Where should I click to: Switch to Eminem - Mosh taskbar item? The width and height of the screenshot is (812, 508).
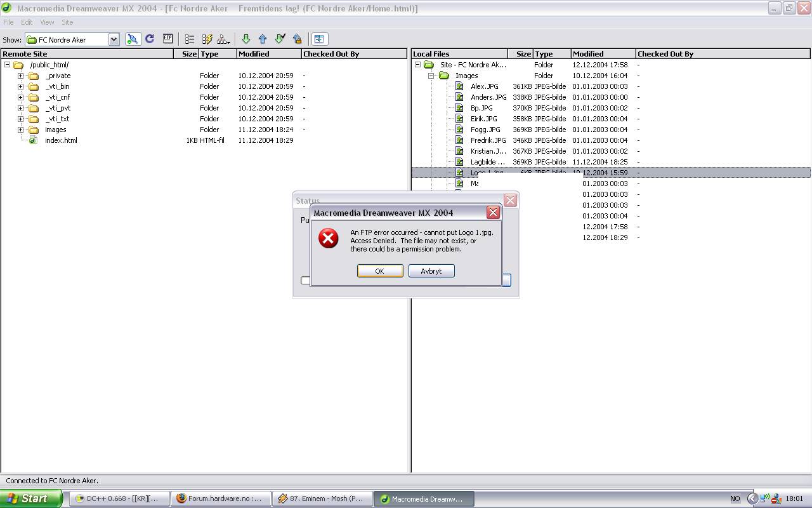coord(322,498)
